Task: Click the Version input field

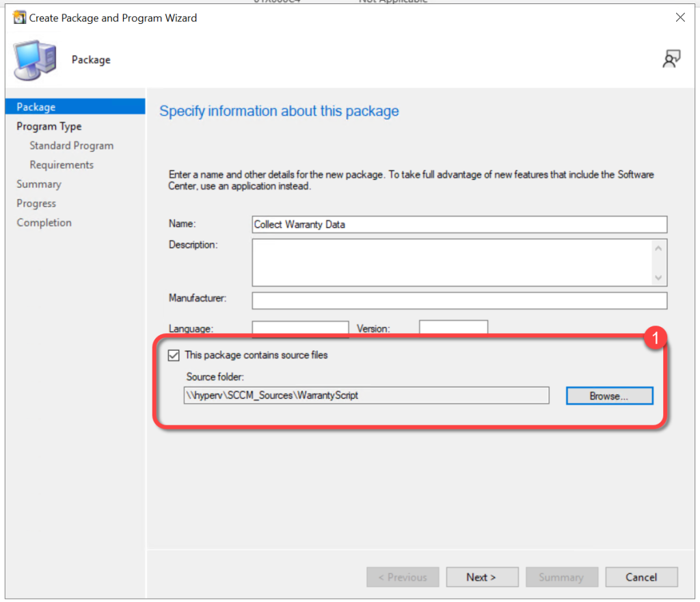Action: click(x=453, y=328)
